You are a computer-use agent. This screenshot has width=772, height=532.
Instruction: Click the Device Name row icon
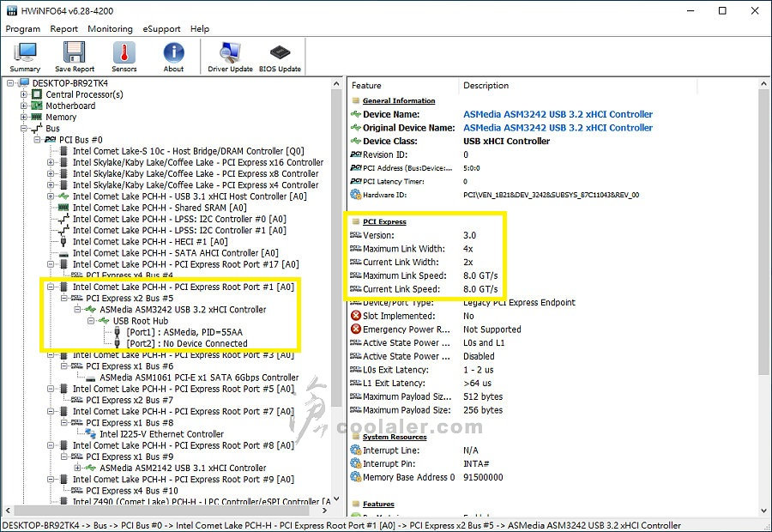point(355,114)
